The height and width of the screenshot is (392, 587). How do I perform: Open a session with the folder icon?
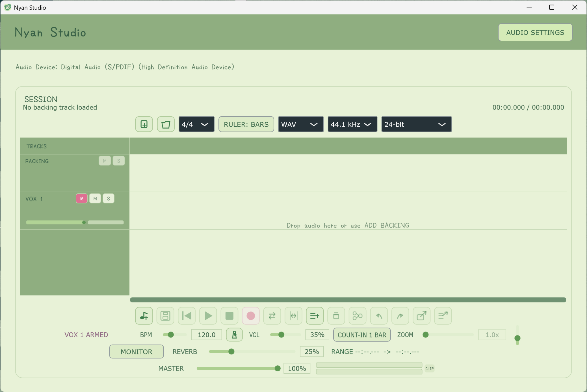point(166,124)
